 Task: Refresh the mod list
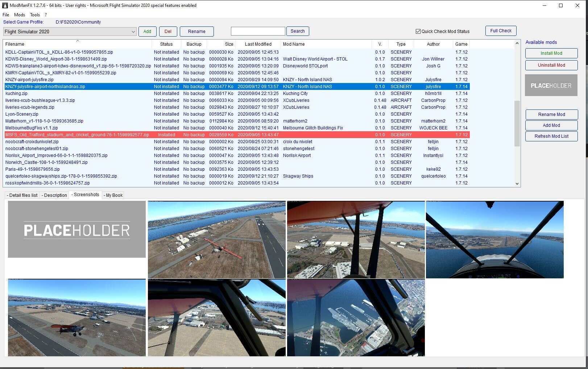point(551,136)
